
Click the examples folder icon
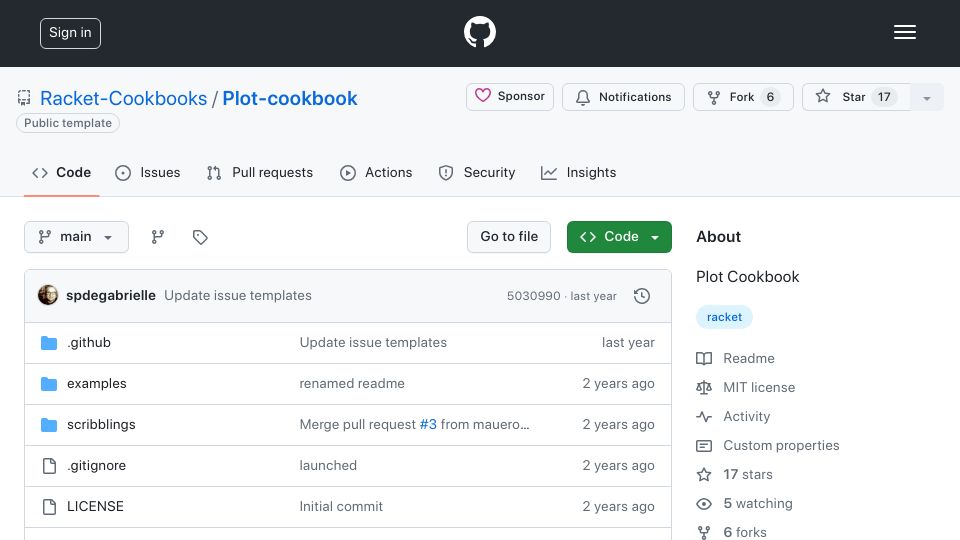click(49, 384)
